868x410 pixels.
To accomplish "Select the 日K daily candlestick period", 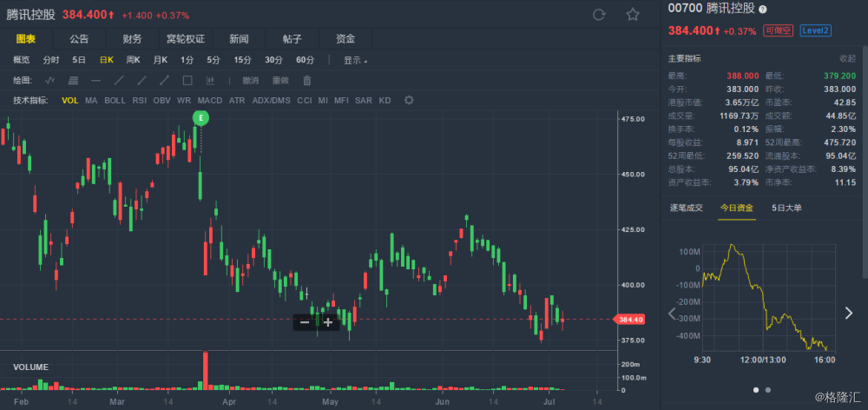I will [106, 61].
